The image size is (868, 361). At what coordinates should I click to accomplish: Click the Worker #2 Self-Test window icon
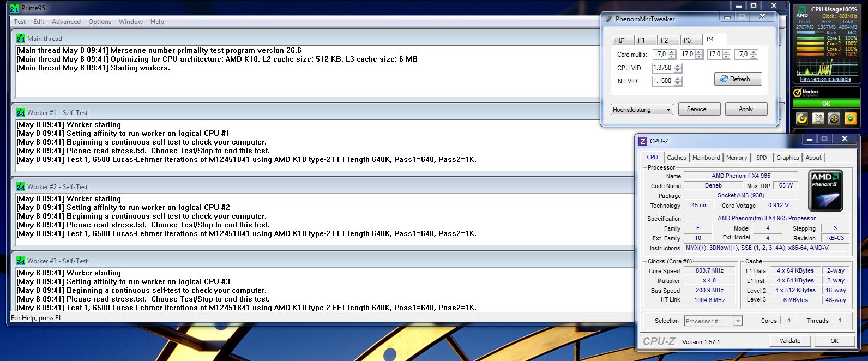pos(21,186)
